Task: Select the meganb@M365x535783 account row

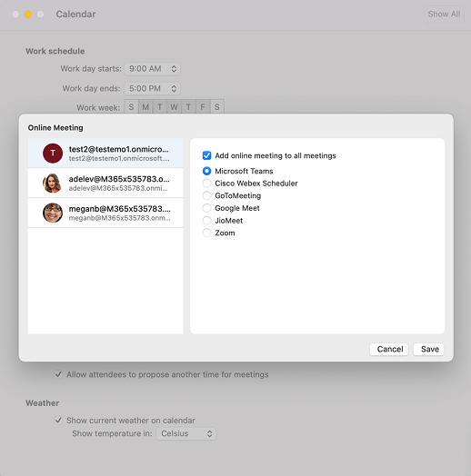Action: coord(105,213)
